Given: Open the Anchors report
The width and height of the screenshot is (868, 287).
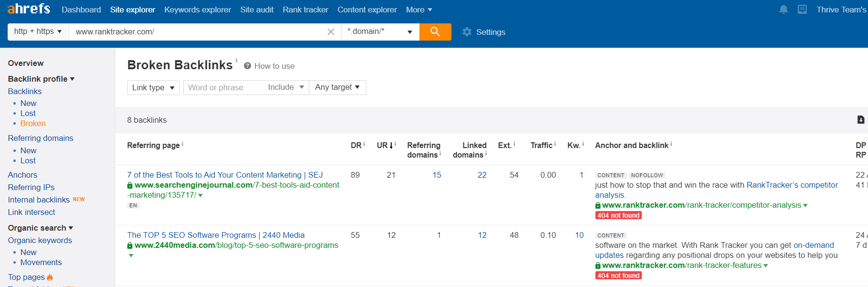Looking at the screenshot, I should coord(22,175).
